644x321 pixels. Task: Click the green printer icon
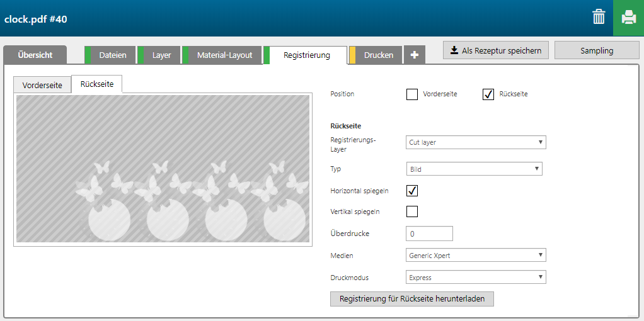point(628,18)
